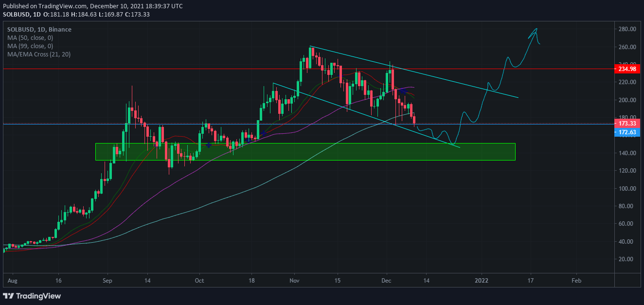The width and height of the screenshot is (644, 305).
Task: Select the MA (99, close, 0) indicator label
Action: point(30,46)
